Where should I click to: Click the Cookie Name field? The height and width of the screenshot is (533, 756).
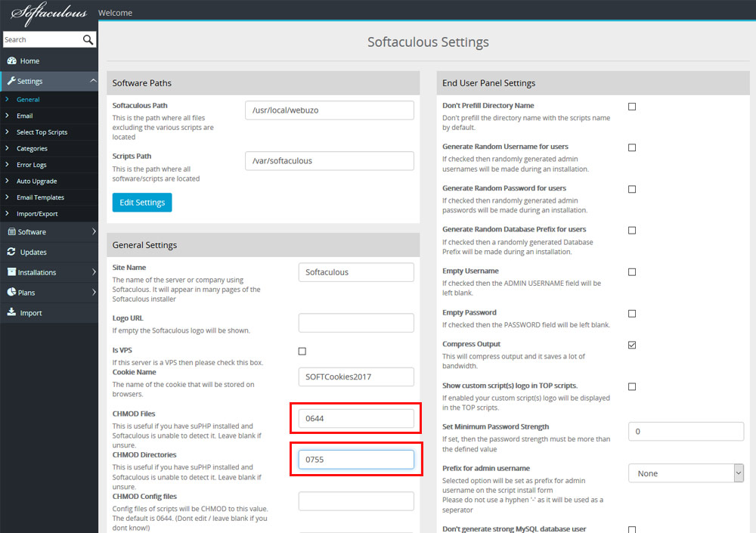[x=356, y=377]
